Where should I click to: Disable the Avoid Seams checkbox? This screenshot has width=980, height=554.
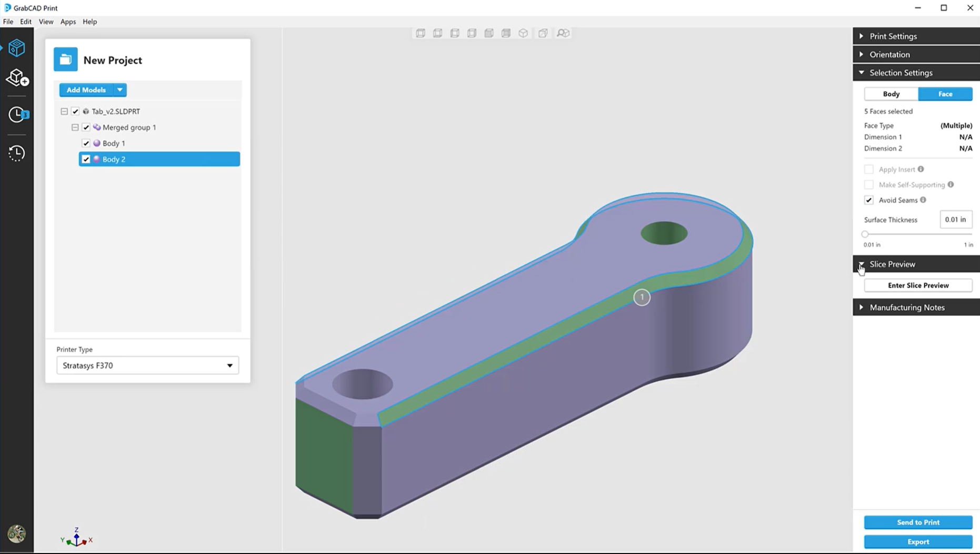[868, 200]
